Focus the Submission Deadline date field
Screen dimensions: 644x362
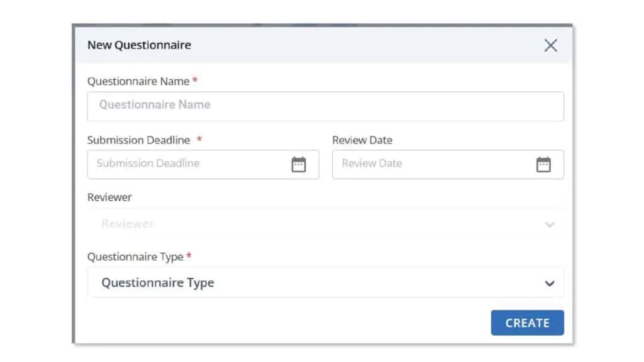tap(203, 164)
